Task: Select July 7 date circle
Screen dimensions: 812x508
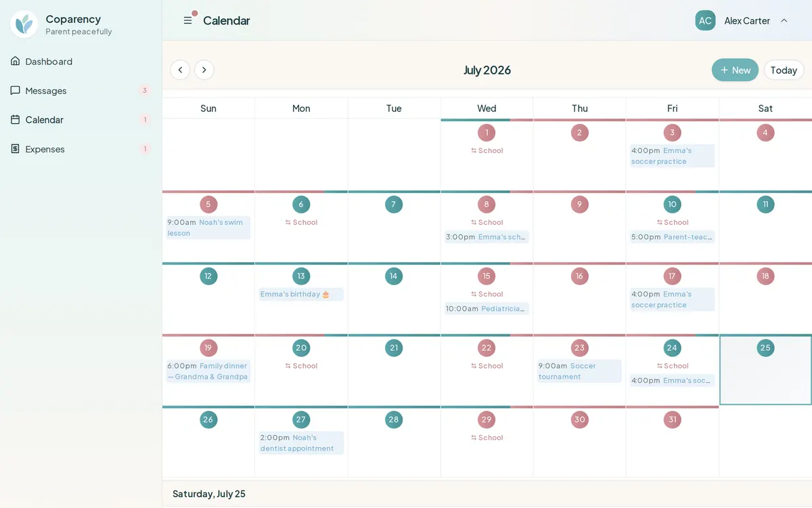Action: [394, 205]
